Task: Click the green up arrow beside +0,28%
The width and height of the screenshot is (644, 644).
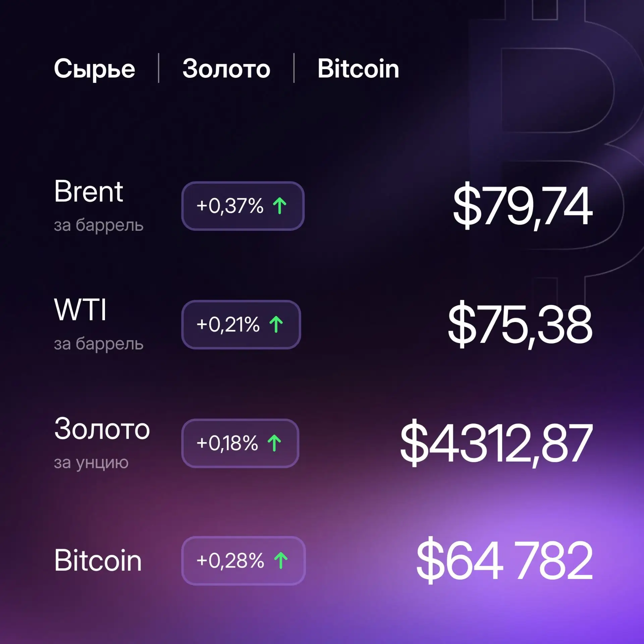Action: pos(281,560)
